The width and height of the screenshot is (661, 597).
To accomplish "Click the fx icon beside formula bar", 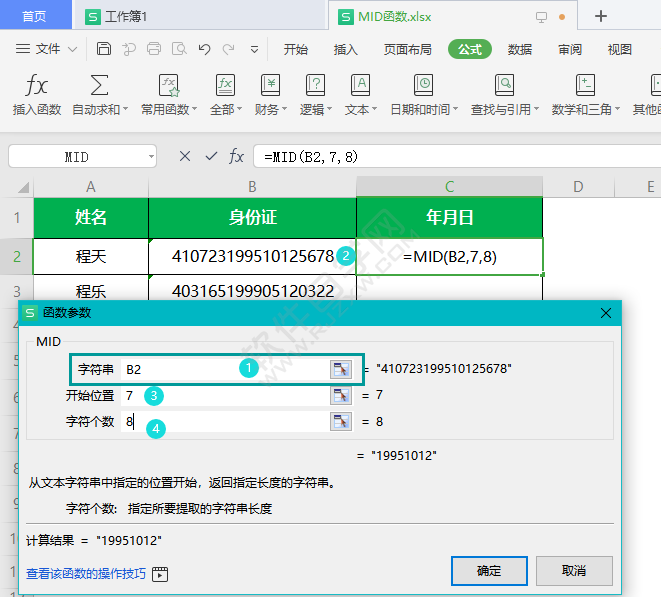I will tap(236, 156).
